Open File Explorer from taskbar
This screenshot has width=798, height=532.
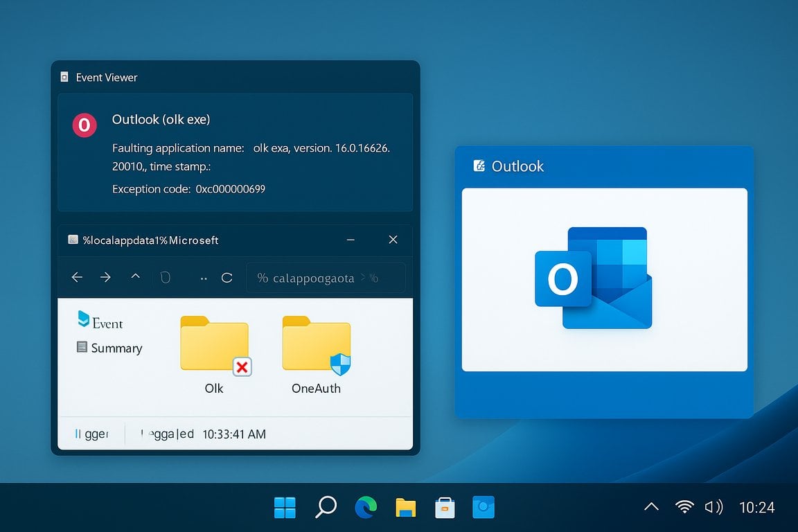(x=406, y=508)
